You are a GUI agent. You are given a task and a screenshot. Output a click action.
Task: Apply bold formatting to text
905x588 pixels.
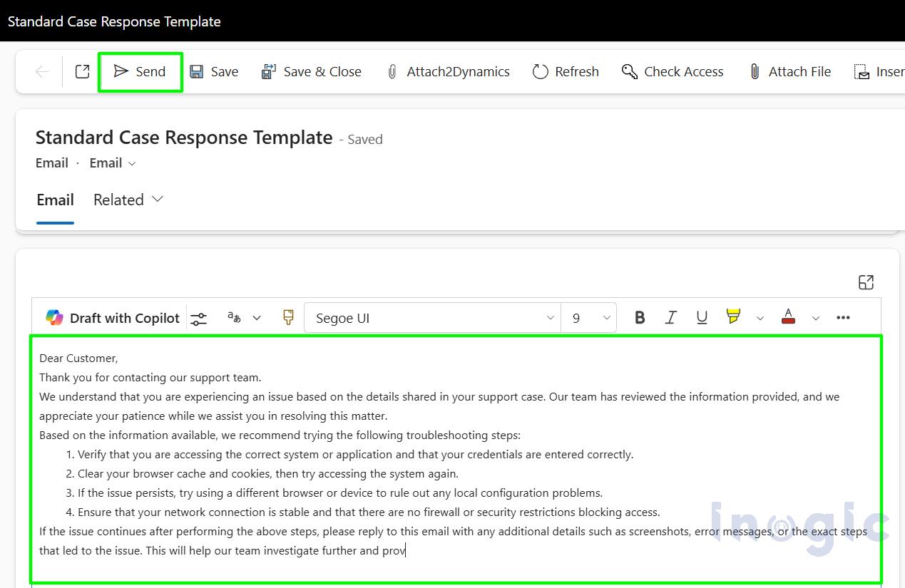[x=639, y=317]
